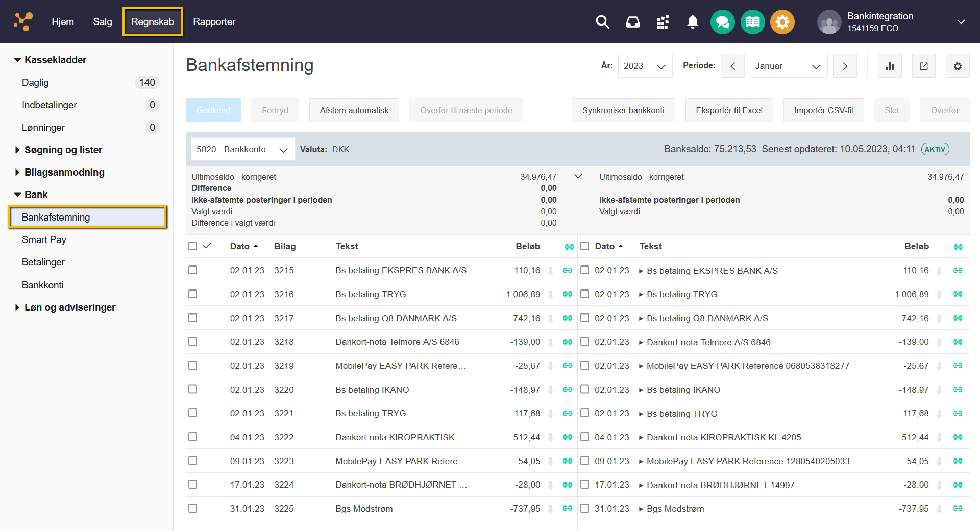Click the orange settings gear icon

pyautogui.click(x=782, y=22)
